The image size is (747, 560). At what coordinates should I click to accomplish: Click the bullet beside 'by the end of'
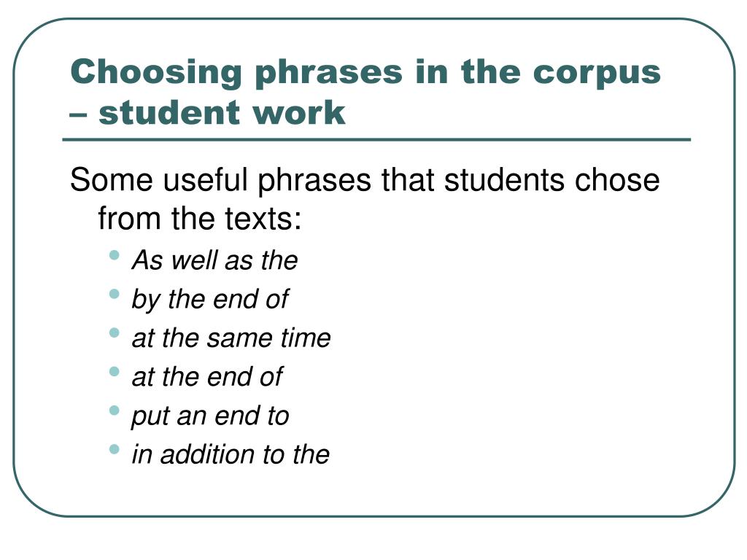coord(114,294)
